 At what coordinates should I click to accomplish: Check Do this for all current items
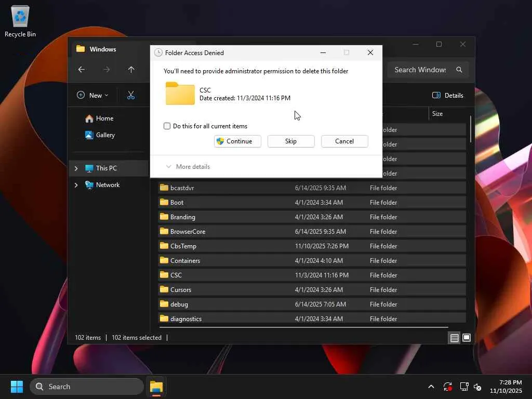tap(167, 126)
